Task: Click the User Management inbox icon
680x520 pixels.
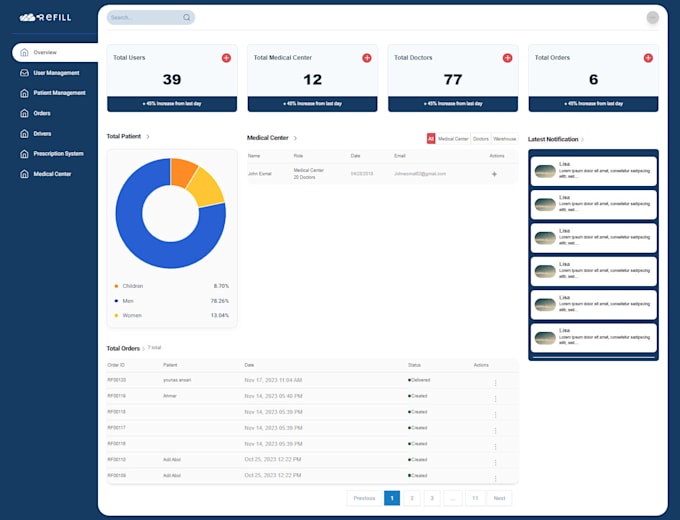Action: 24,73
